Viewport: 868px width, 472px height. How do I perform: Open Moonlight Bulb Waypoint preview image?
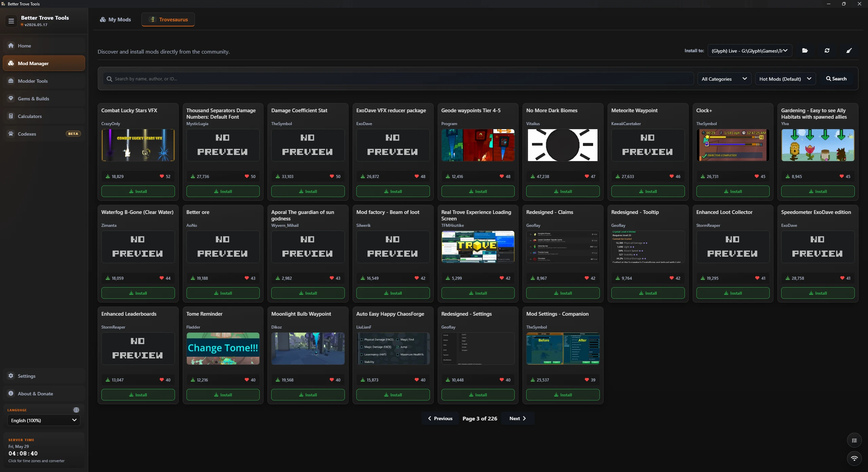tap(308, 348)
